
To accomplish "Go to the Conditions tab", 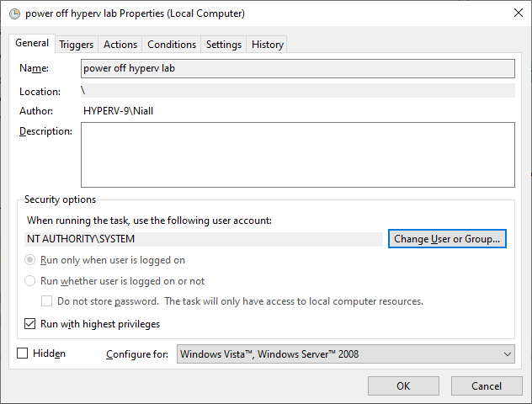I will tap(172, 45).
